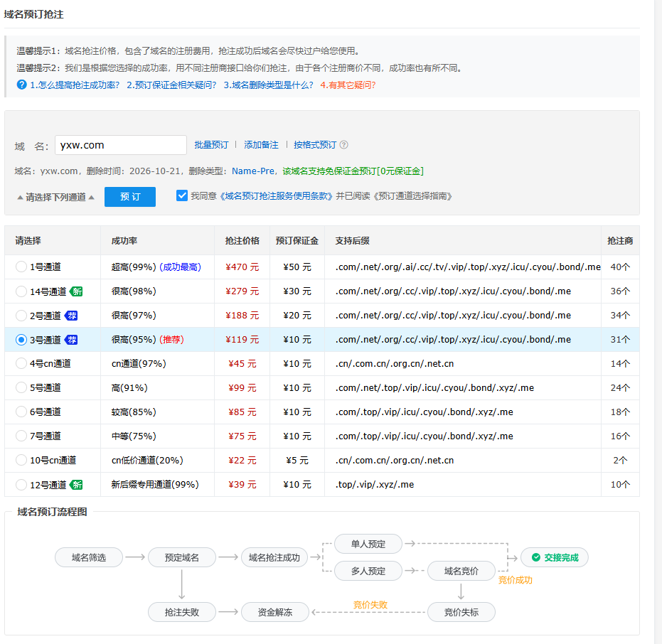
Task: Click the domain name input field
Action: 121,145
